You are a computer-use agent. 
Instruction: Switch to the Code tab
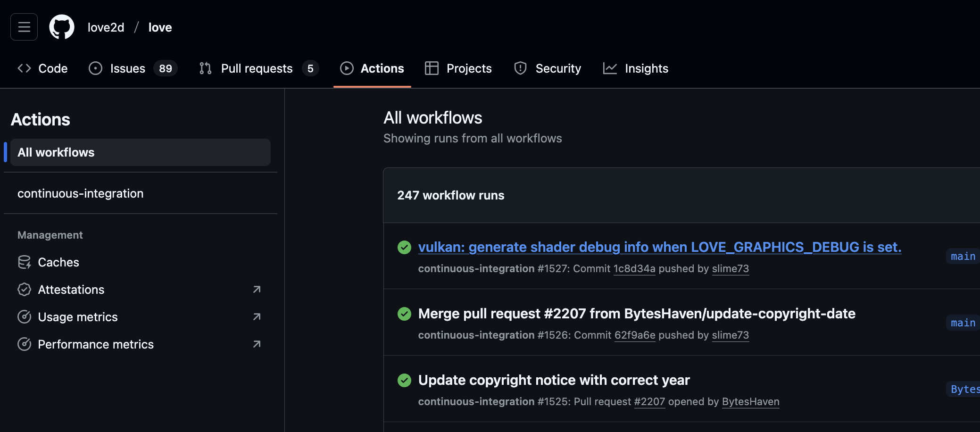coord(42,68)
